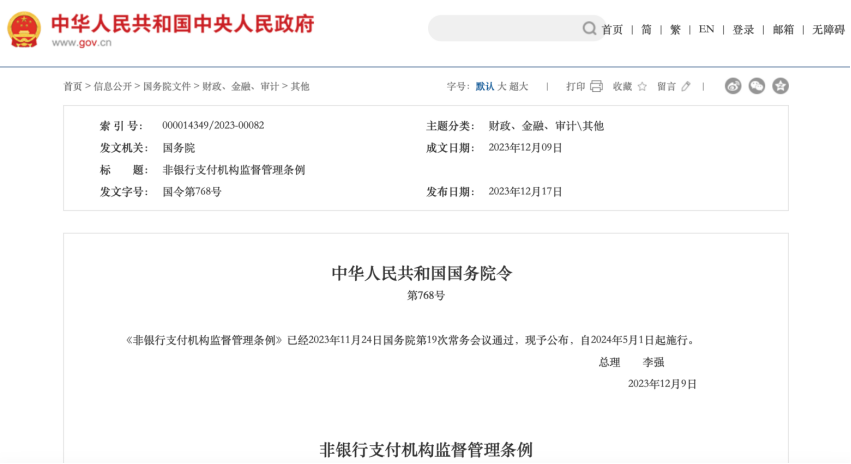
Task: Click the national emblem logo
Action: [x=24, y=30]
